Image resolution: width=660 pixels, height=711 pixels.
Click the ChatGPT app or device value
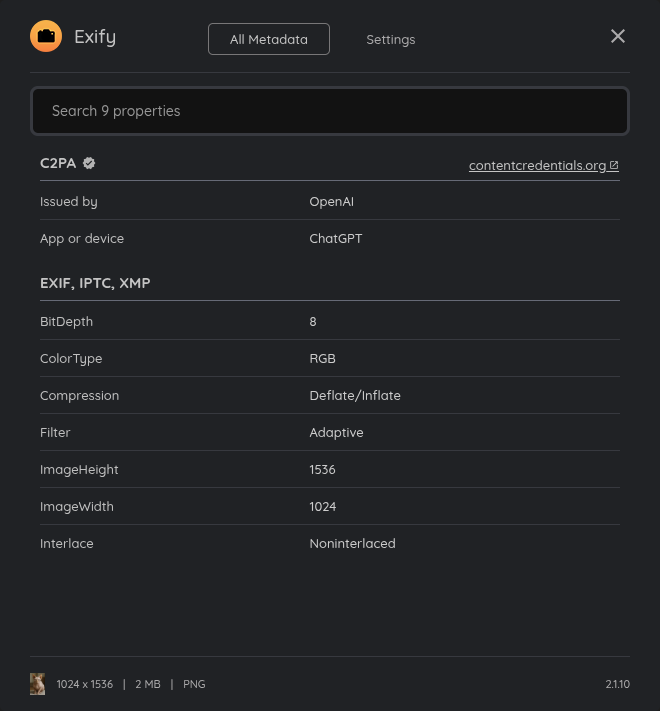coord(336,238)
